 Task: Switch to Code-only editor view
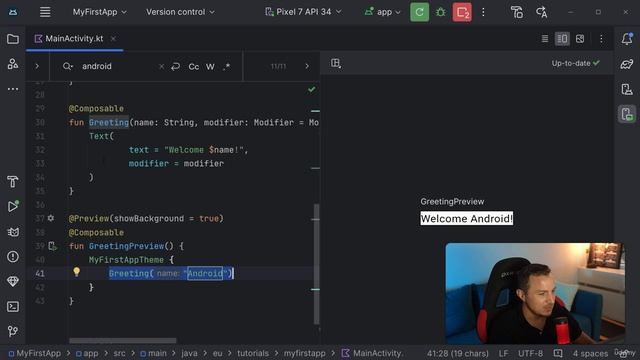point(544,39)
